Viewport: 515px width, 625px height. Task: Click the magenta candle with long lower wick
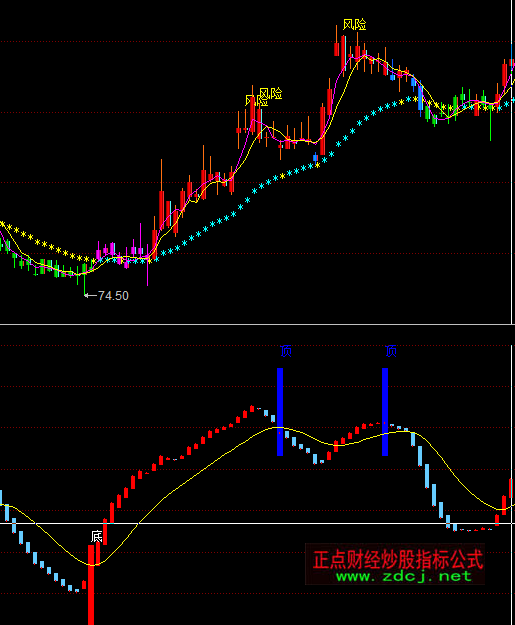click(147, 263)
